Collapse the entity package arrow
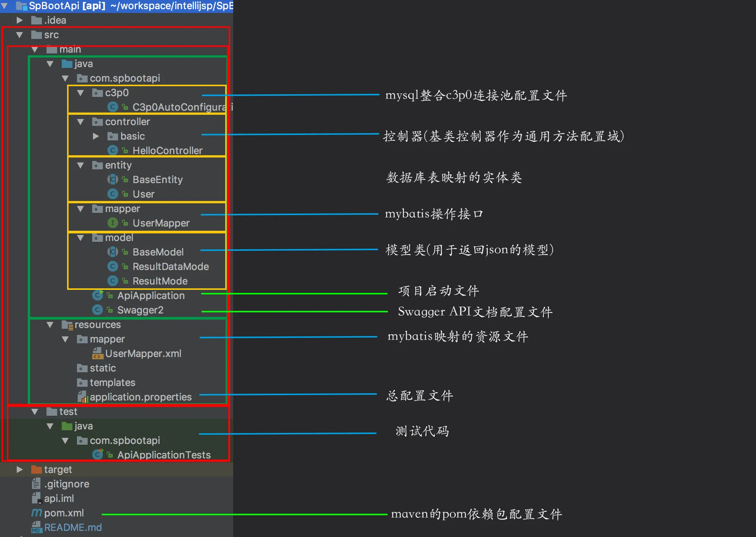Viewport: 756px width, 537px height. pos(80,165)
